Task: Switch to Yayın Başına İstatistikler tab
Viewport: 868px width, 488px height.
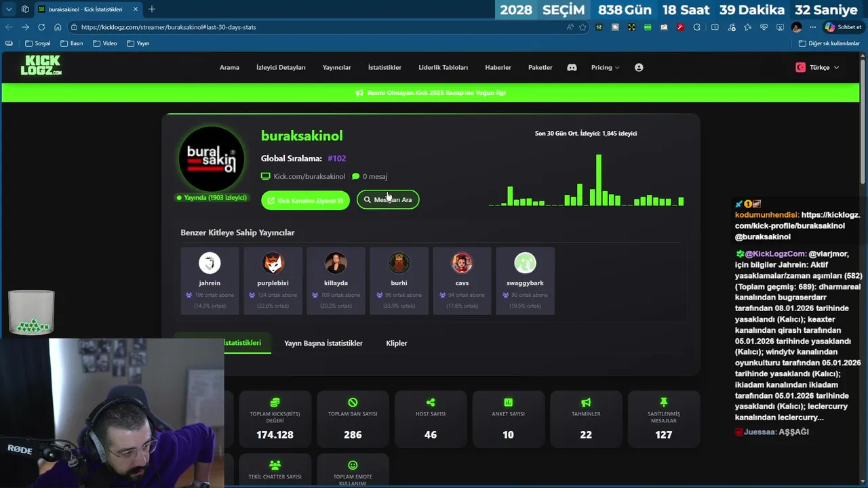Action: [x=323, y=343]
